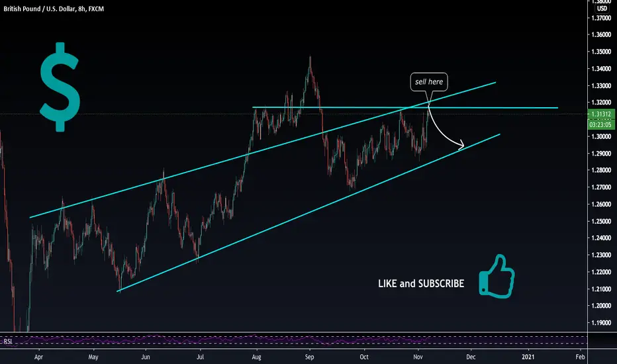Click the 2021 label on time axis

pos(528,357)
